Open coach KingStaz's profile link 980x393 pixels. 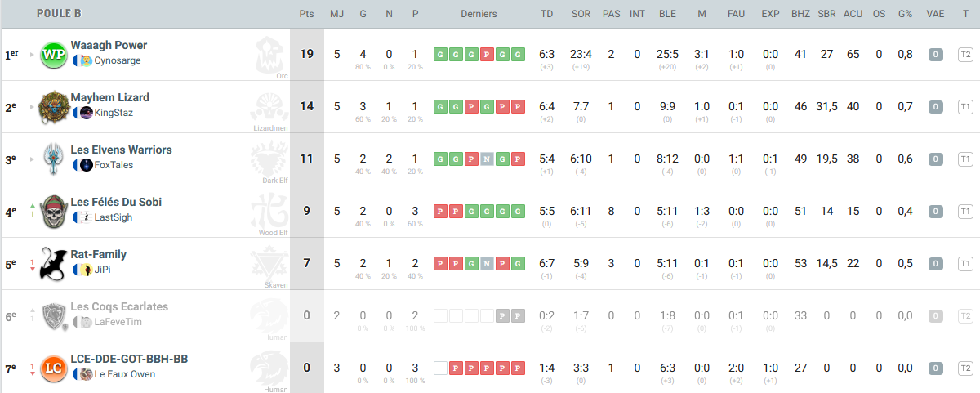coord(114,113)
